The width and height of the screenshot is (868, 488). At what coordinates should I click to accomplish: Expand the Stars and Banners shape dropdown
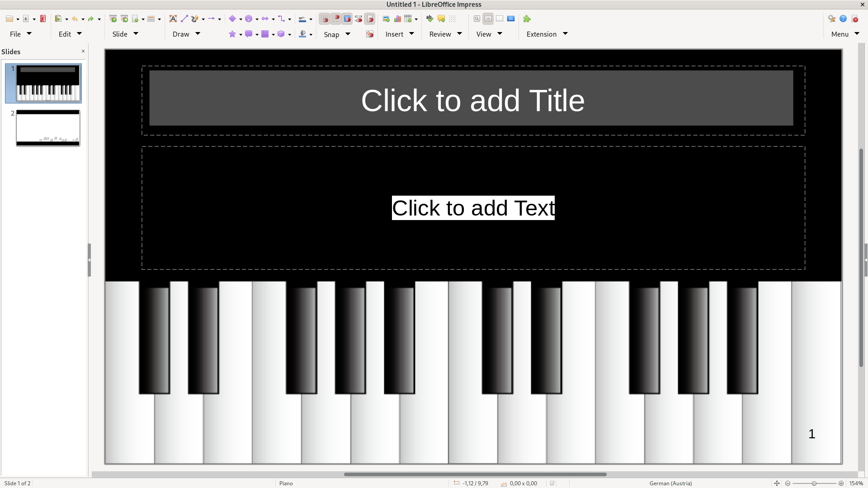point(241,34)
